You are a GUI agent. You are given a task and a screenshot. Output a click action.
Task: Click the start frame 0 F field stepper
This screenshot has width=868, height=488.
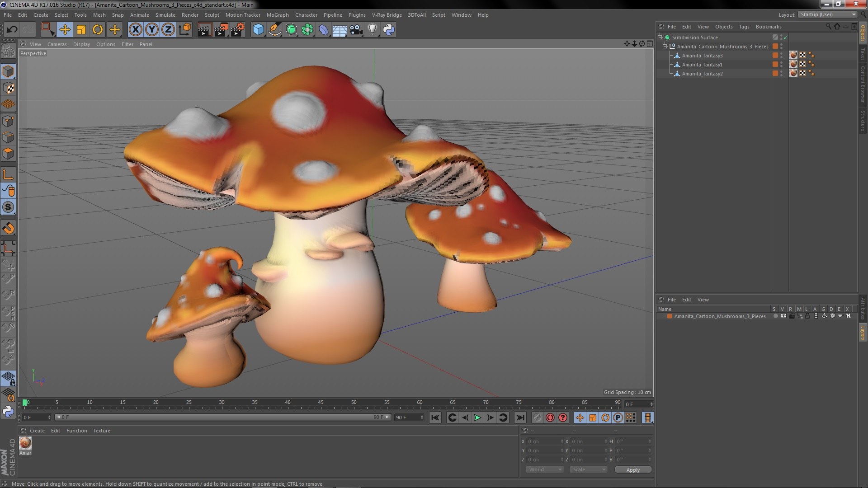tap(49, 418)
